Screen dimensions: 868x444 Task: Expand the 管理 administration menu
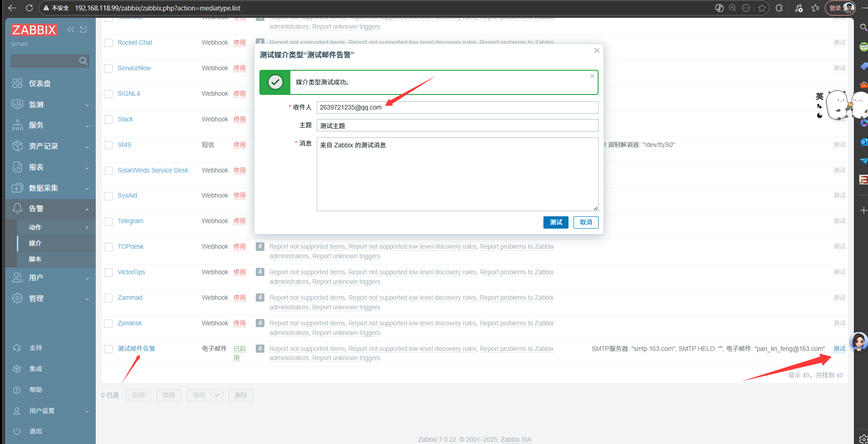point(50,298)
